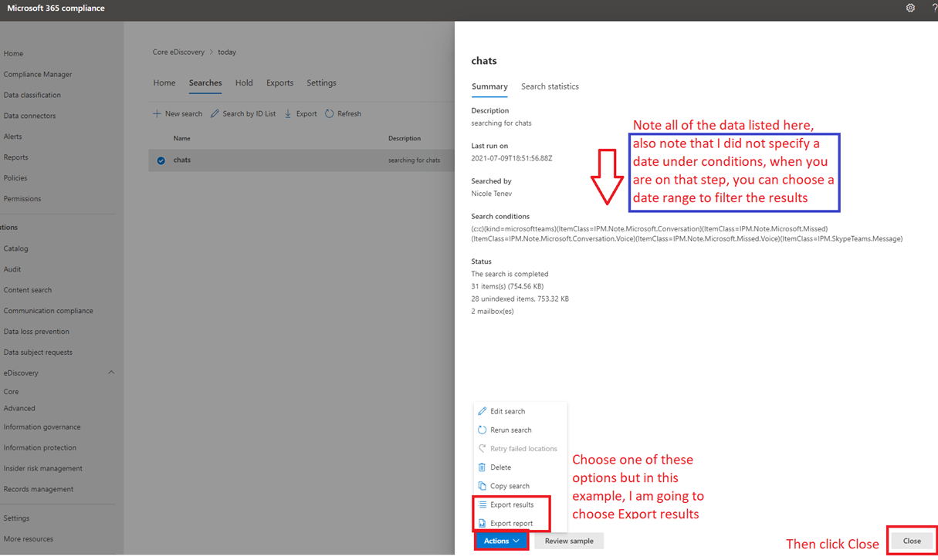Select Advanced under eDiscovery
The height and width of the screenshot is (560, 938).
(19, 408)
